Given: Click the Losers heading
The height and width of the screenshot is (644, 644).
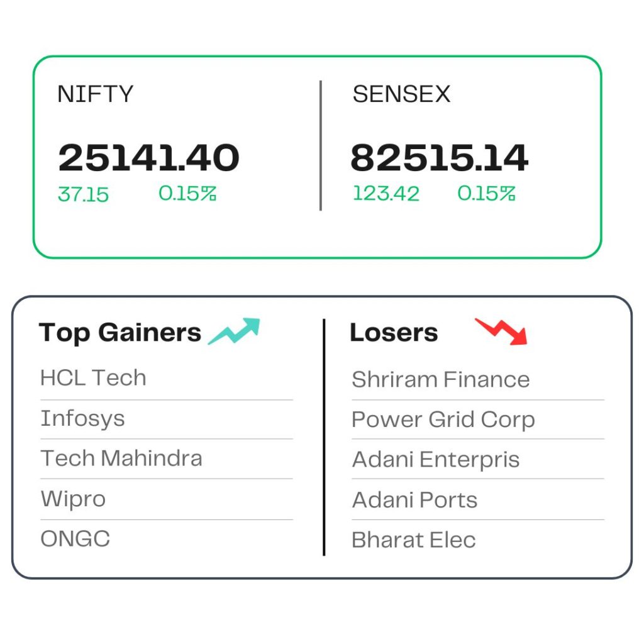Looking at the screenshot, I should pos(394,332).
